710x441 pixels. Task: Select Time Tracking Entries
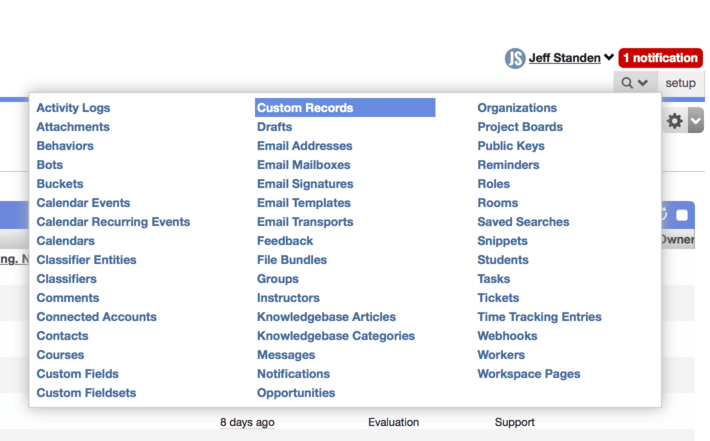pos(539,317)
